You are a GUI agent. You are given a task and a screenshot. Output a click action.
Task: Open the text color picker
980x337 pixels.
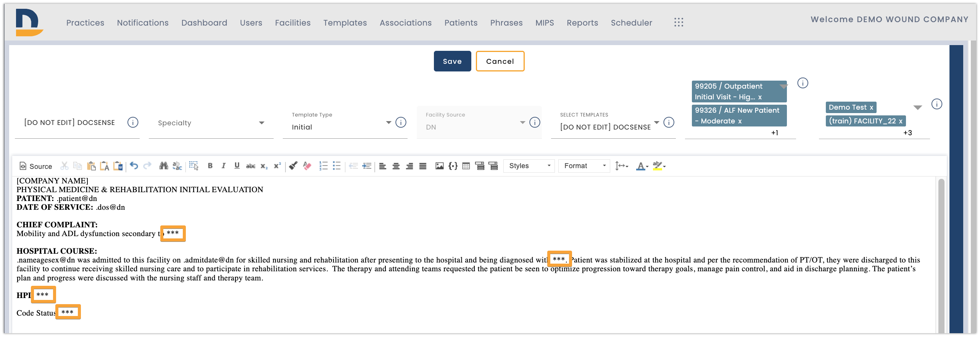pyautogui.click(x=642, y=166)
